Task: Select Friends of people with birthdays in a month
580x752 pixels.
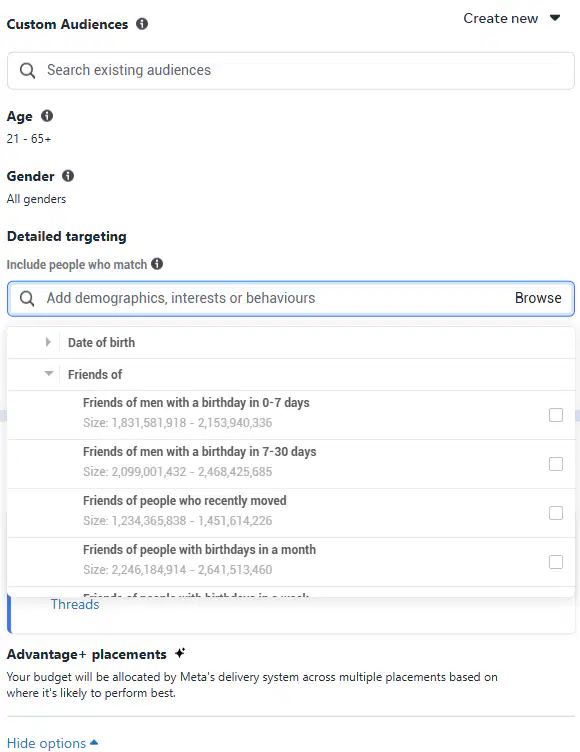Action: tap(556, 562)
